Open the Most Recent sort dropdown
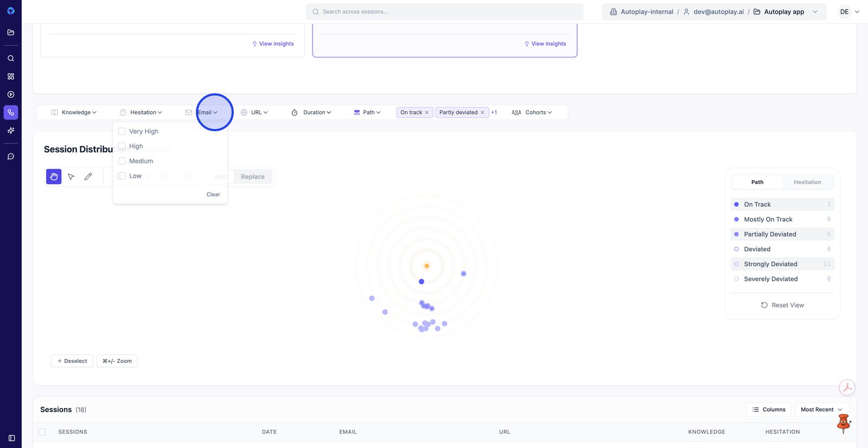The image size is (868, 448). click(821, 409)
